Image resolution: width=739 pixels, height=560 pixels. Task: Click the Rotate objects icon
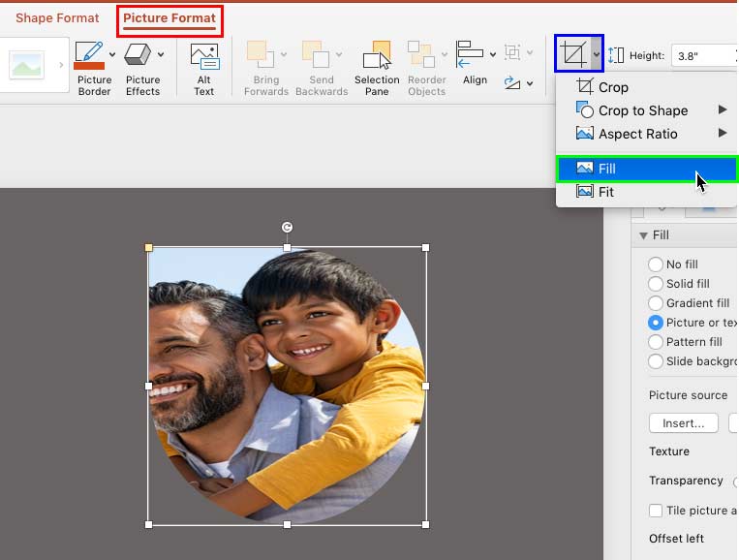(x=511, y=83)
